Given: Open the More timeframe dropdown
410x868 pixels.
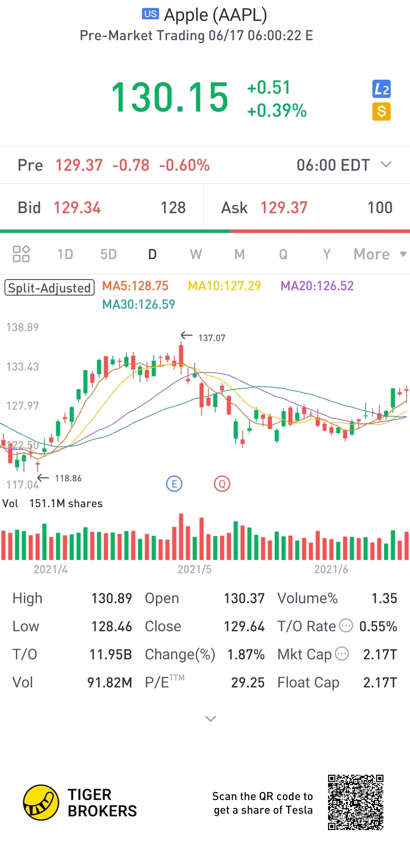Looking at the screenshot, I should (380, 254).
